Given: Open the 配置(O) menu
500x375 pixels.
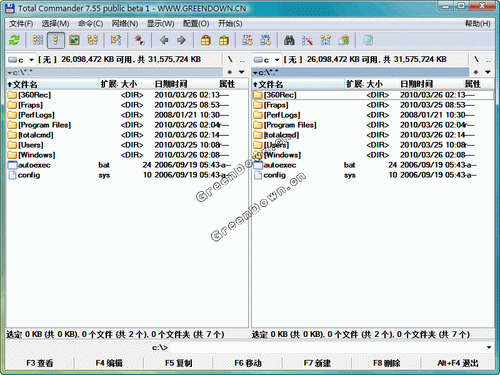Looking at the screenshot, I should (196, 24).
